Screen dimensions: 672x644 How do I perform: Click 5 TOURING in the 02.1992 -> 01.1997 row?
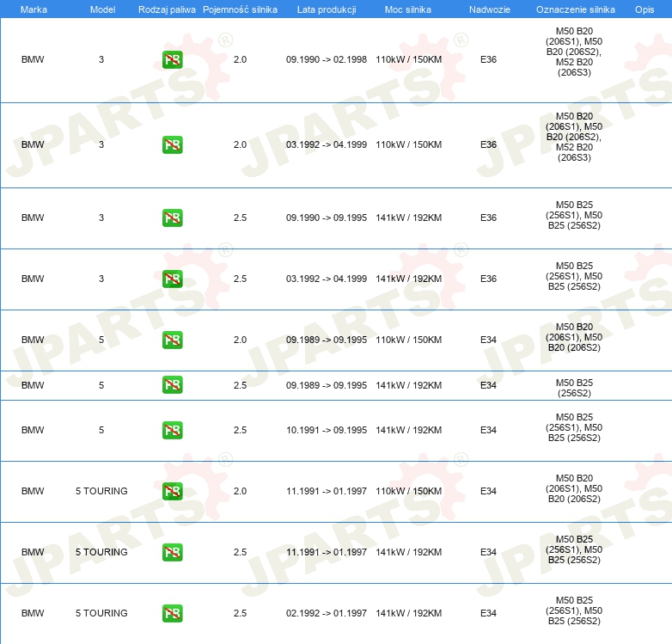[101, 613]
